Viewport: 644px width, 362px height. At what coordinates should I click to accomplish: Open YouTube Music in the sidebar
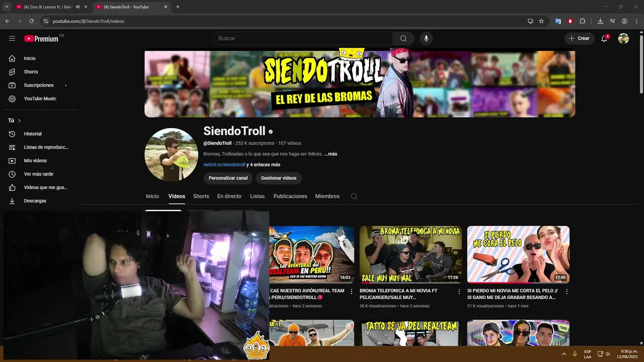(x=40, y=99)
